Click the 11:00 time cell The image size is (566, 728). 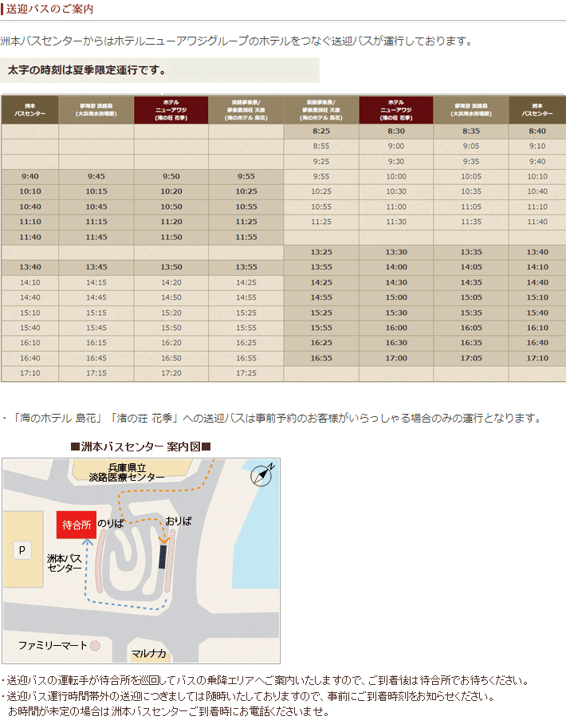point(396,207)
